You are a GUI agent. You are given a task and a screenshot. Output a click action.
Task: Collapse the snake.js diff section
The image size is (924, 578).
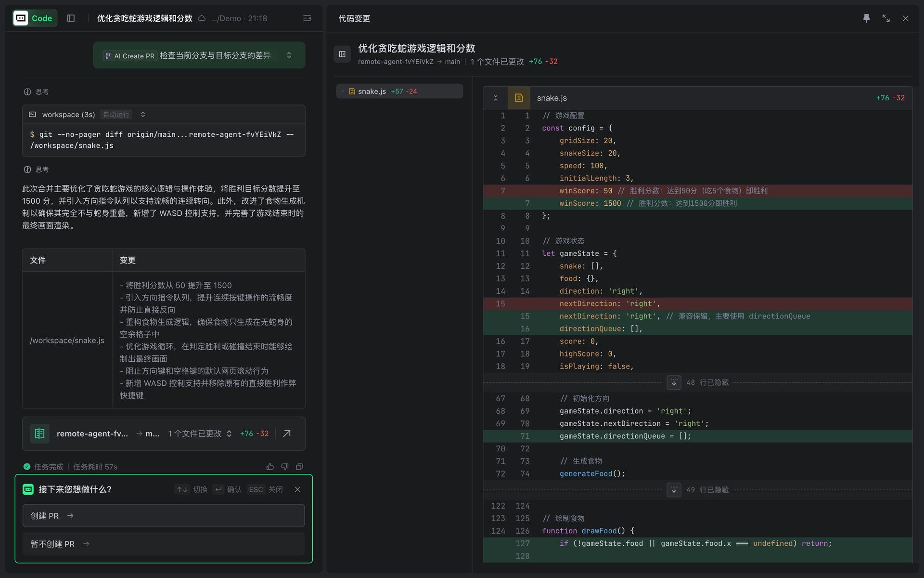(495, 98)
